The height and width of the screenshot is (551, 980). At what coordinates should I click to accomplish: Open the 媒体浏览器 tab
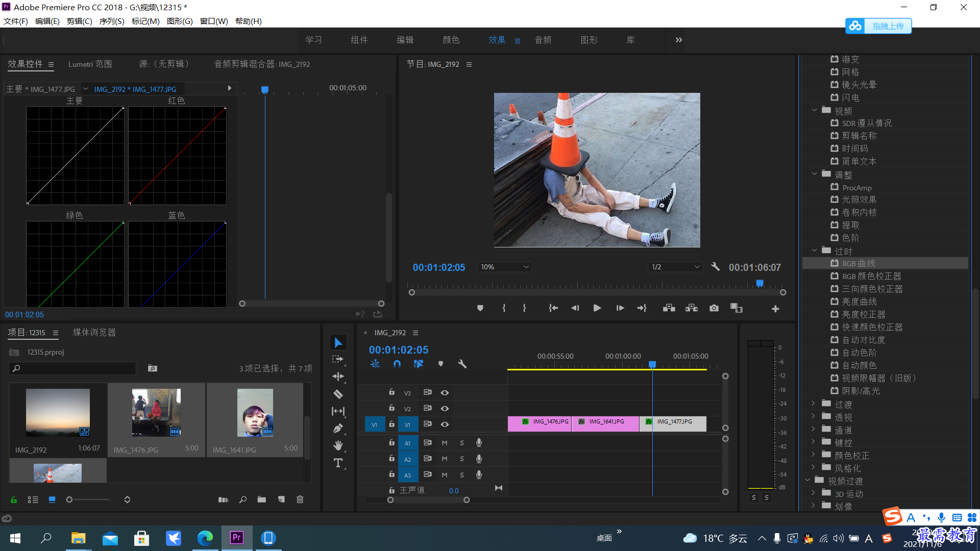coord(94,333)
